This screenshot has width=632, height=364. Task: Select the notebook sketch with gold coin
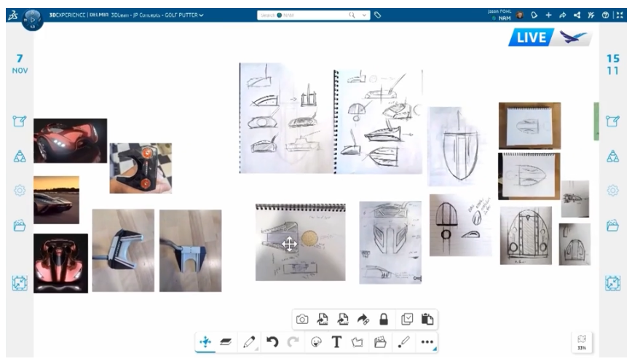300,242
